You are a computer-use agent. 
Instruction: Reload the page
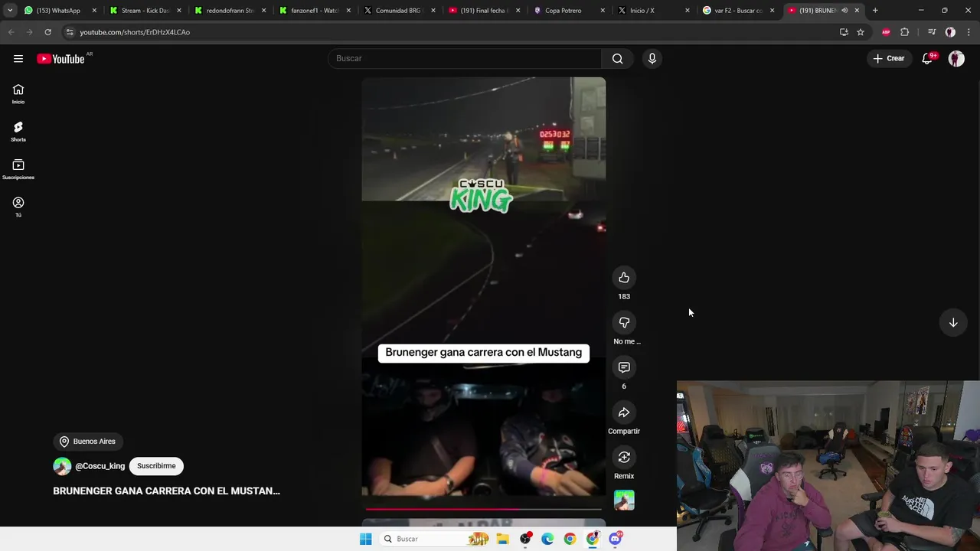(x=47, y=32)
